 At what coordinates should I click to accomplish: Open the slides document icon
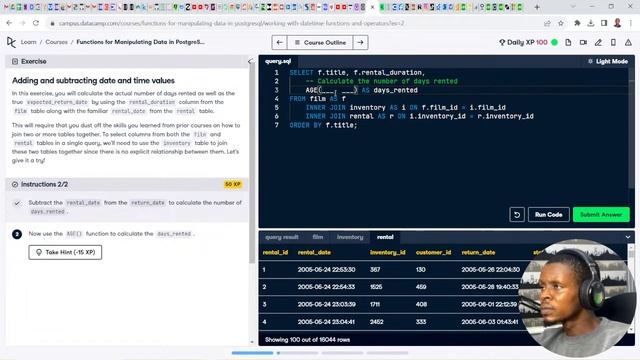click(568, 42)
